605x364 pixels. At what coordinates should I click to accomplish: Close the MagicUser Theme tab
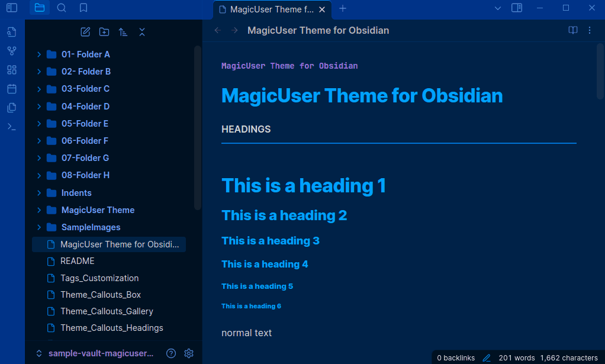pyautogui.click(x=322, y=9)
